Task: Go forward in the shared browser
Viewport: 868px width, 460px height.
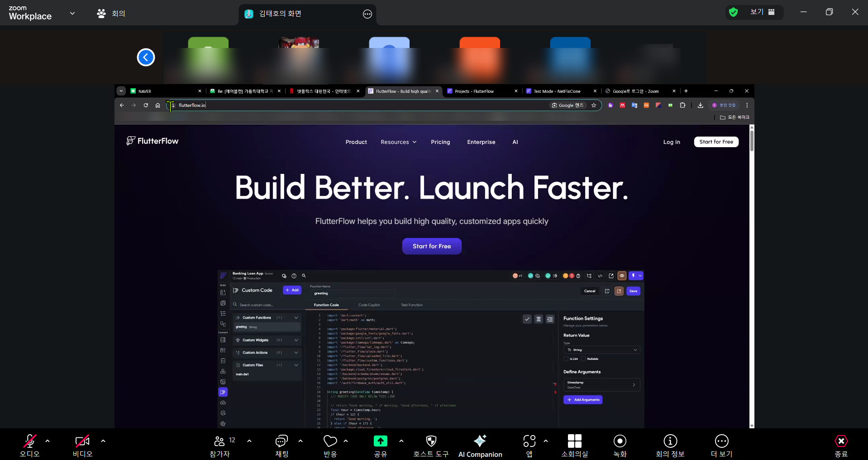Action: 134,105
